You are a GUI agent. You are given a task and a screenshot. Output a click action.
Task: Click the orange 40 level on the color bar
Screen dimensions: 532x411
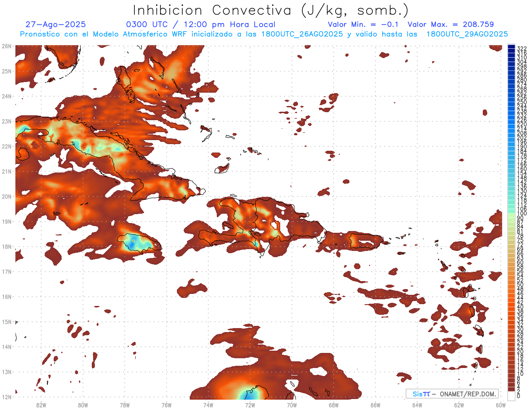coord(511,307)
